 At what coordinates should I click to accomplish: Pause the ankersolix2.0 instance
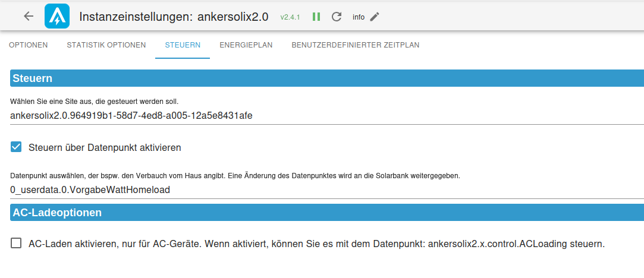point(316,17)
